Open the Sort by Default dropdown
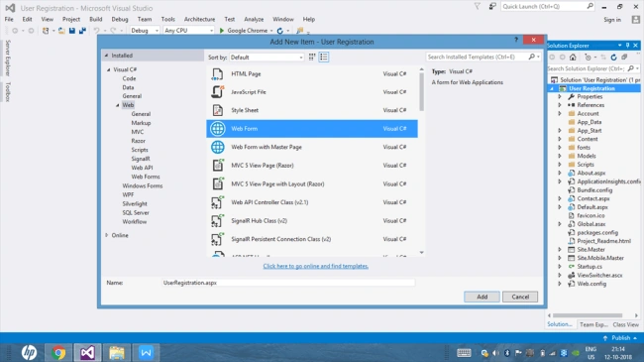Screen dimensions: 644x362 click(x=267, y=58)
